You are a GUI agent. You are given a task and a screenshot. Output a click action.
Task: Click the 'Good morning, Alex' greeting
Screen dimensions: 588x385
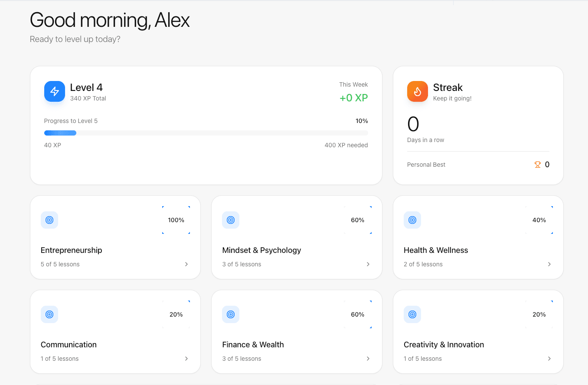pos(110,20)
